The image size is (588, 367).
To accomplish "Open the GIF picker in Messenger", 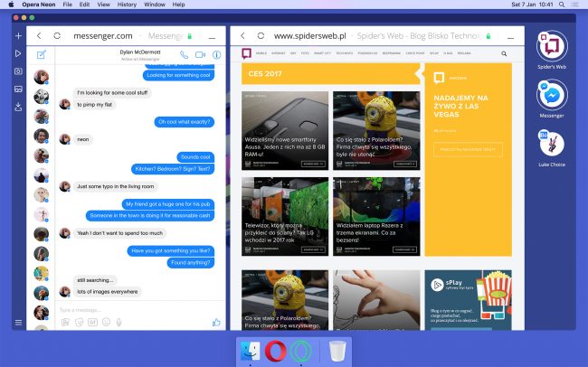I will tap(92, 322).
